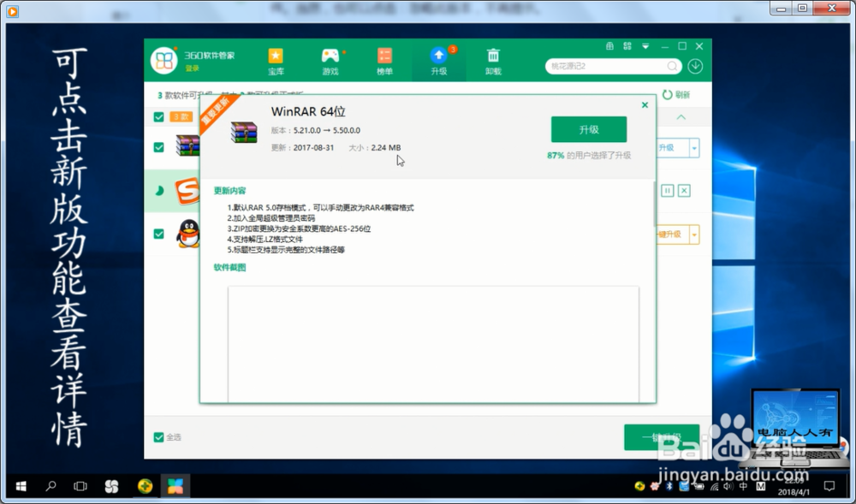This screenshot has height=504, width=856.
Task: Click the pinwheel fan taskbar icon
Action: [x=111, y=486]
